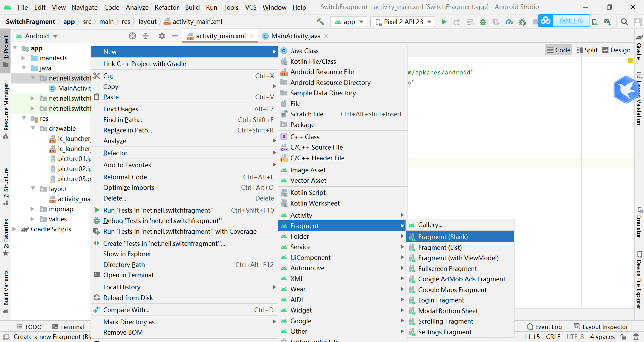The height and width of the screenshot is (342, 644).
Task: Open the Layout Inspector panel
Action: pos(601,327)
